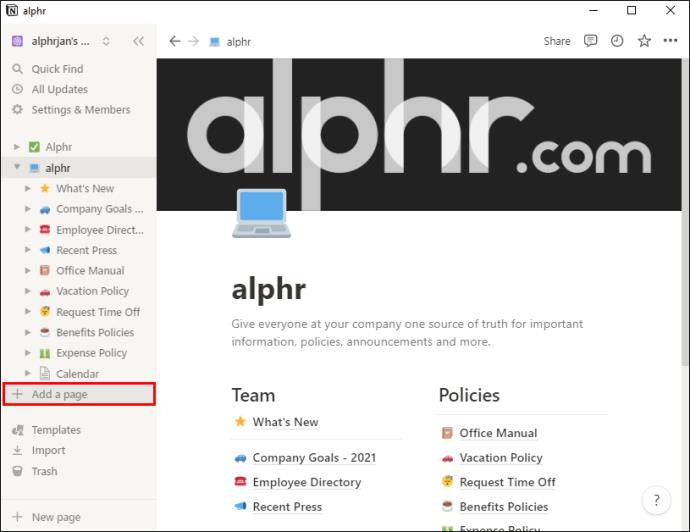Click the laptop icon in breadcrumb
Viewport: 690px width, 532px height.
(214, 42)
